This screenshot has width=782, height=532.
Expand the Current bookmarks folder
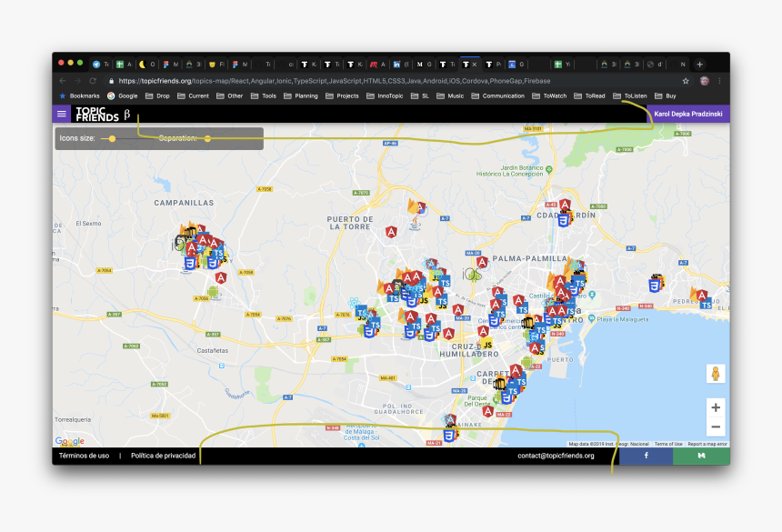coord(193,95)
